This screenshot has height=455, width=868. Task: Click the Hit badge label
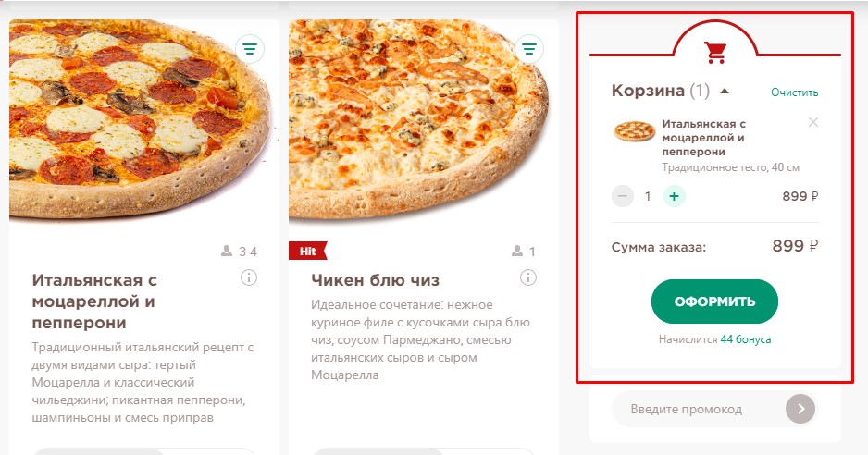(308, 251)
